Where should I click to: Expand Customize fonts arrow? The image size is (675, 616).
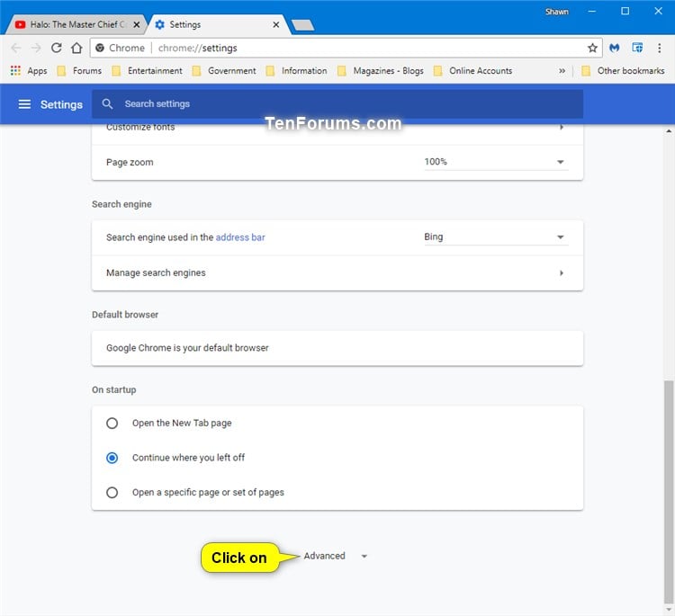(x=561, y=127)
